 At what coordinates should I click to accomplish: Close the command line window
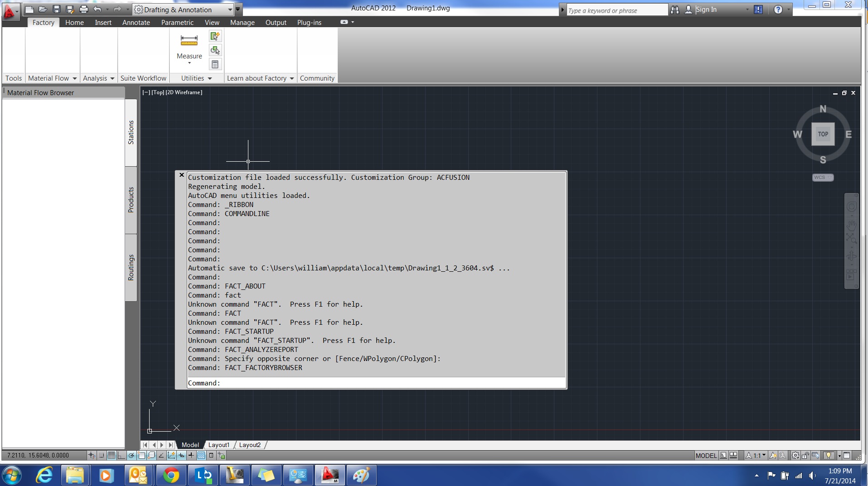[x=182, y=175]
